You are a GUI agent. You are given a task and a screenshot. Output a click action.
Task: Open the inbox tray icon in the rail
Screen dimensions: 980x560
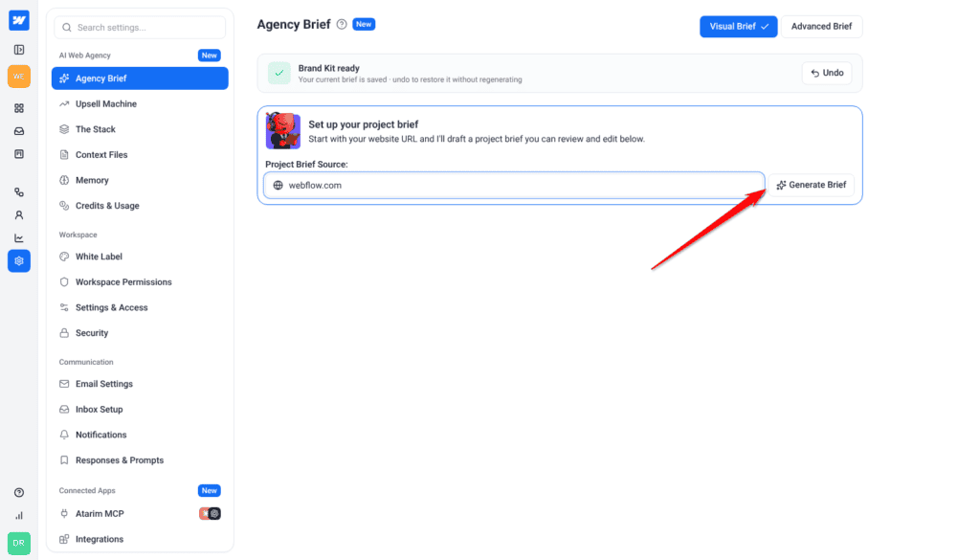pyautogui.click(x=19, y=131)
